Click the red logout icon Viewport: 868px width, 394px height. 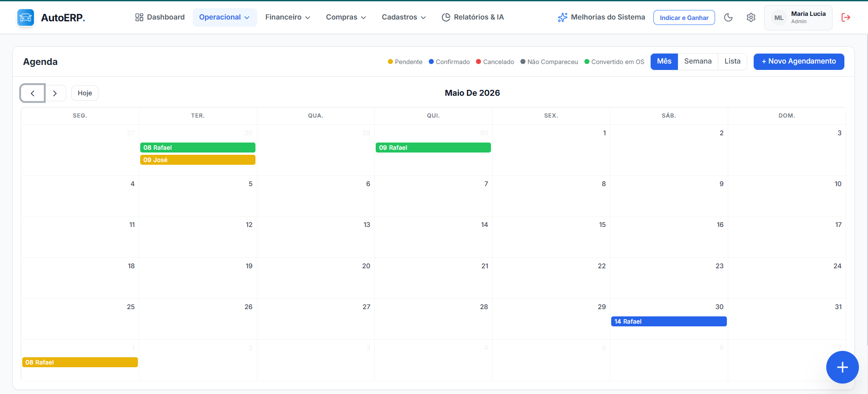click(x=846, y=17)
